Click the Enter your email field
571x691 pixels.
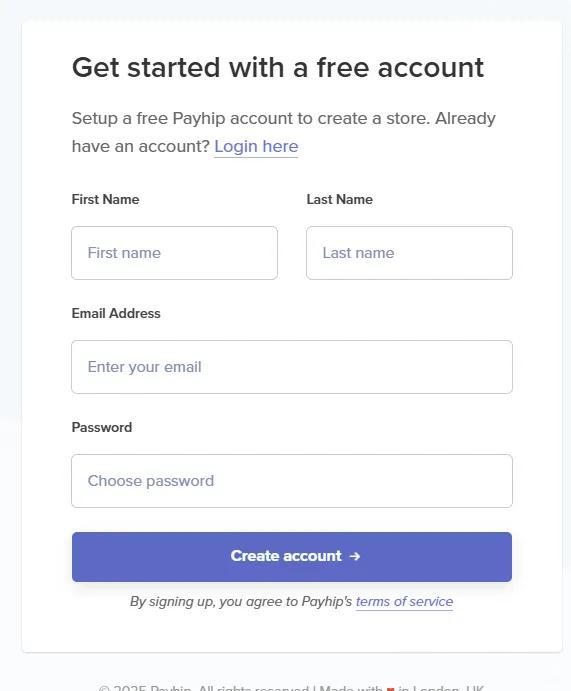point(292,367)
